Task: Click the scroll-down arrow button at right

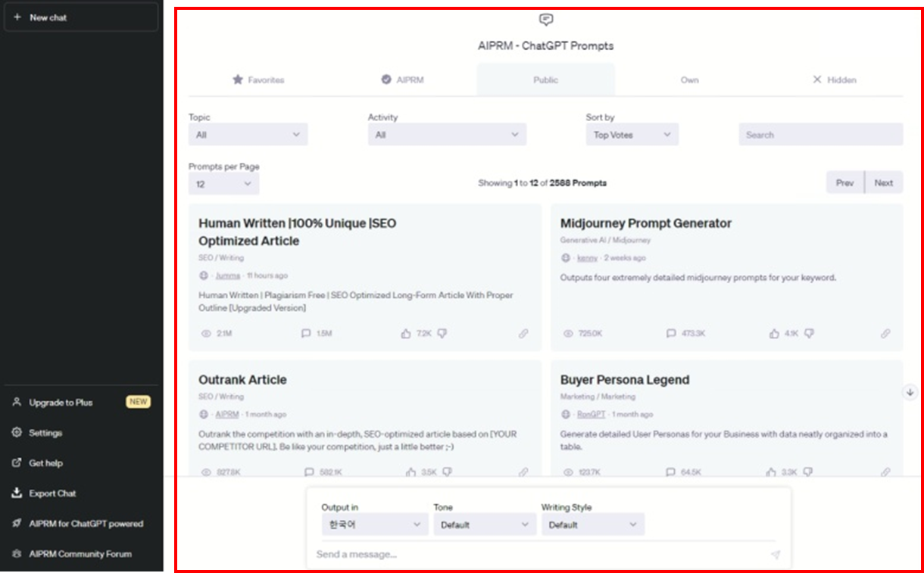Action: [x=910, y=392]
